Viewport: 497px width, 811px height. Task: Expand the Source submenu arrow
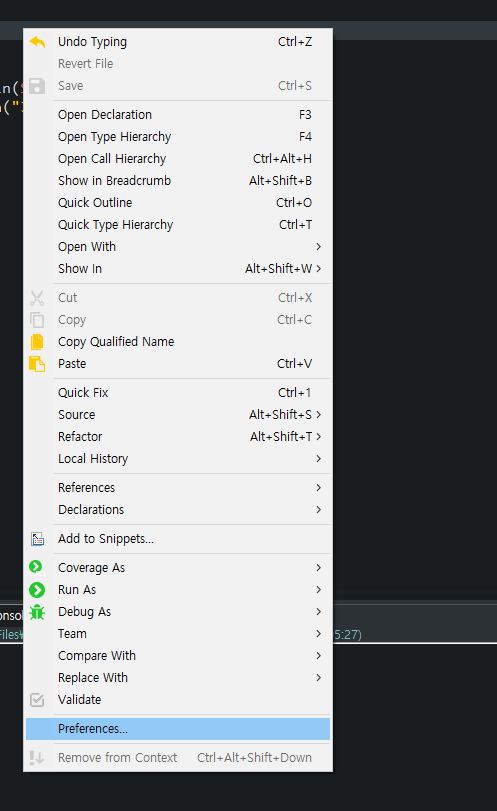[319, 415]
